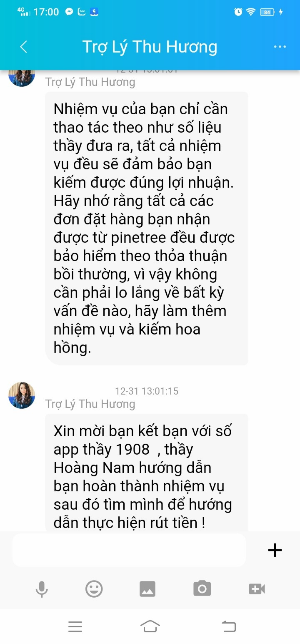This screenshot has height=644, width=300.
Task: Start a video call with camera-plus icon
Action: click(x=257, y=589)
